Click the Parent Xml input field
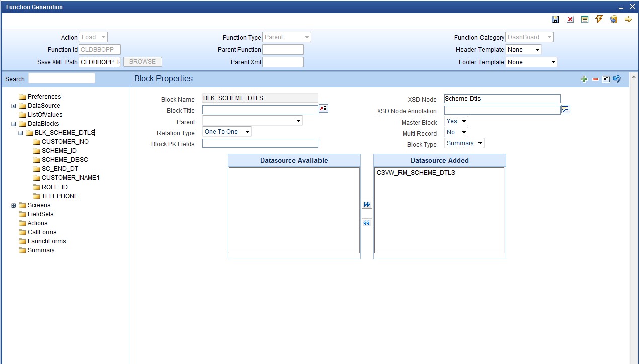 pos(283,62)
